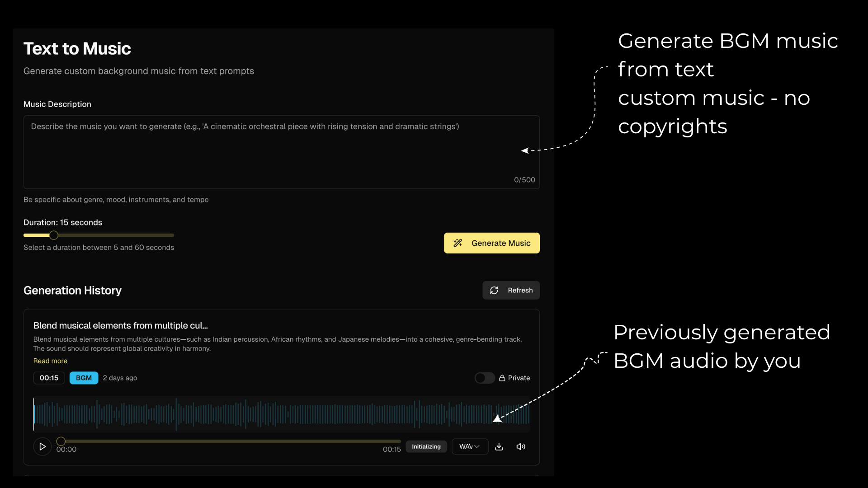Click Read more to expand description
The width and height of the screenshot is (868, 488).
click(50, 361)
